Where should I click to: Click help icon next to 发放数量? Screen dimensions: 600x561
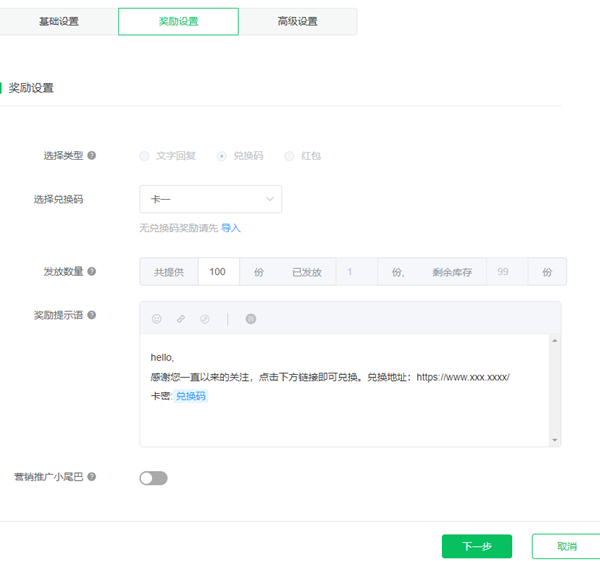click(x=91, y=271)
